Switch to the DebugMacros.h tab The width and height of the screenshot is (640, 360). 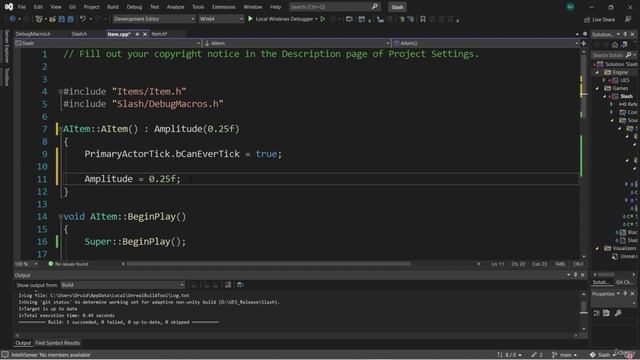coord(33,34)
